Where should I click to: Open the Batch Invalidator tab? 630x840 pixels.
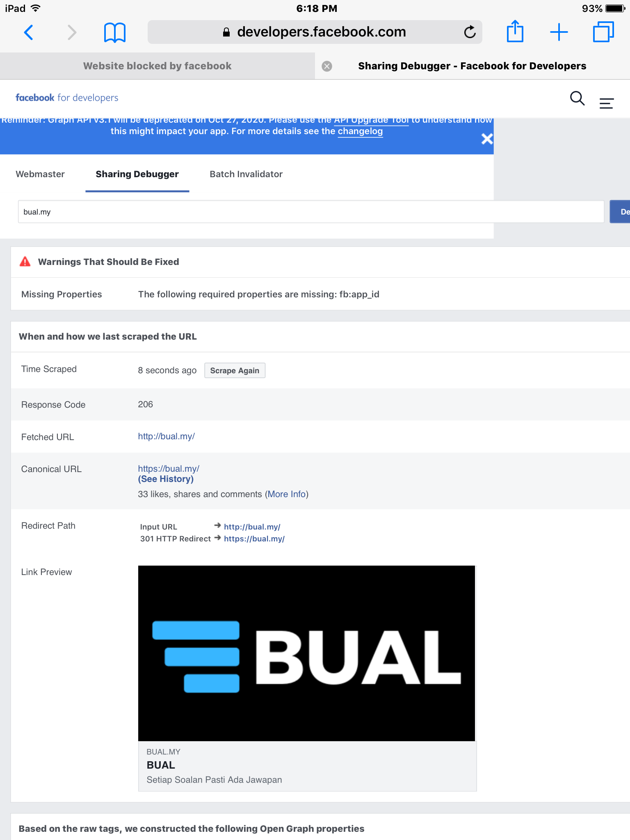[x=246, y=174]
